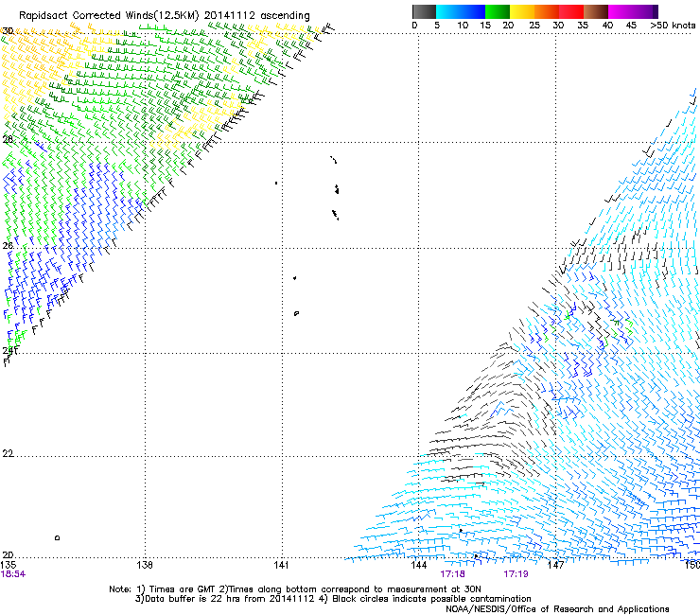This screenshot has width=700, height=615.
Task: Click the '>50 knots' legend label
Action: 673,26
